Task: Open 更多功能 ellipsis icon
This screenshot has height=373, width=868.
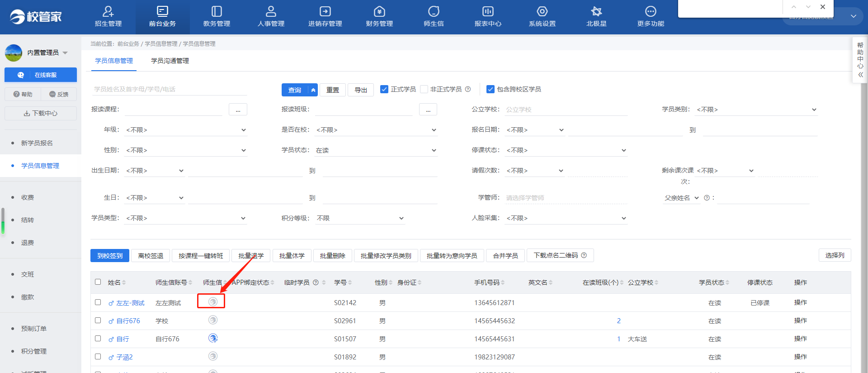Action: coord(651,11)
